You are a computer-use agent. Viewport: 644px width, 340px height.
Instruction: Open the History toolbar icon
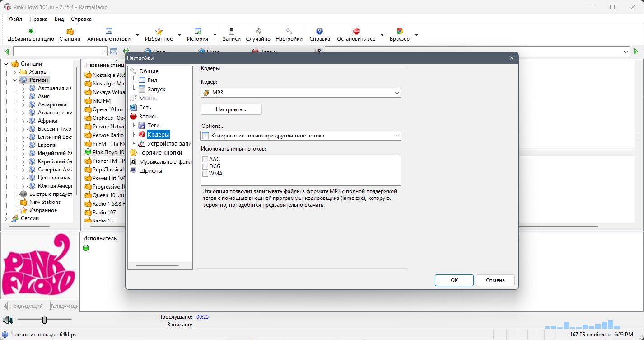[x=198, y=31]
